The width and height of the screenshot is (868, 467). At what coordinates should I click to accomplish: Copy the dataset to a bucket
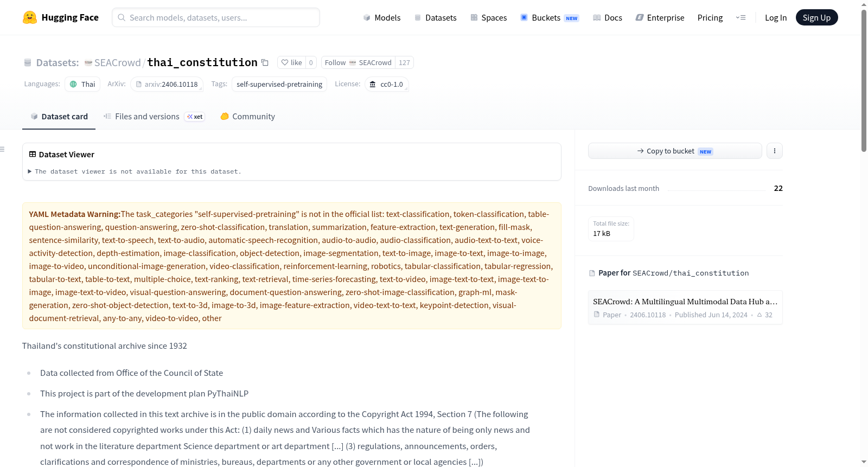point(675,151)
